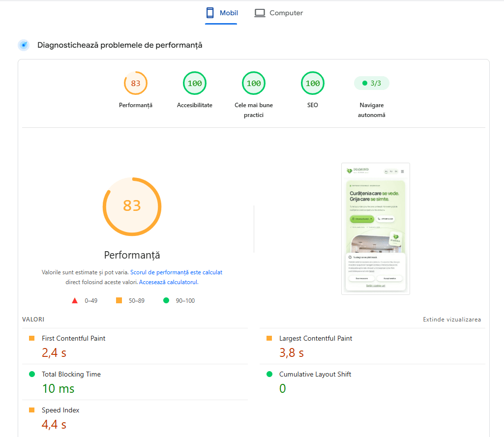The width and height of the screenshot is (504, 437).
Task: Click the green dot beside Cumulative Layout Shift
Action: point(269,374)
